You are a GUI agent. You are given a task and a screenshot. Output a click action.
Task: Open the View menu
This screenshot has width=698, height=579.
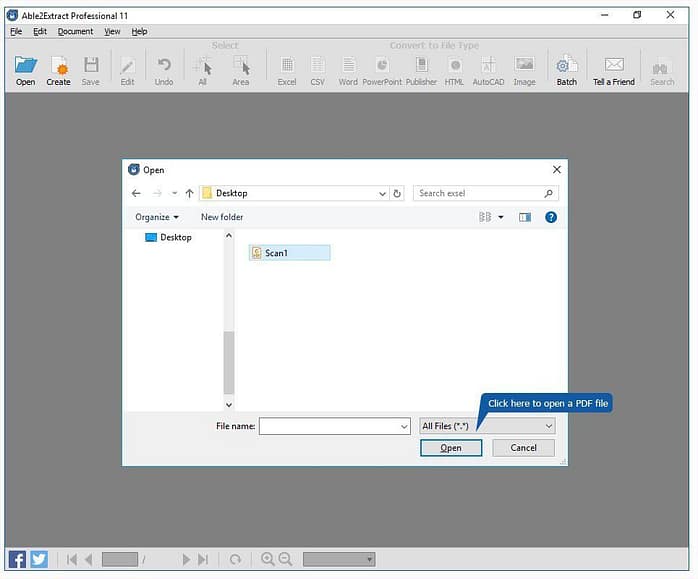click(x=112, y=32)
